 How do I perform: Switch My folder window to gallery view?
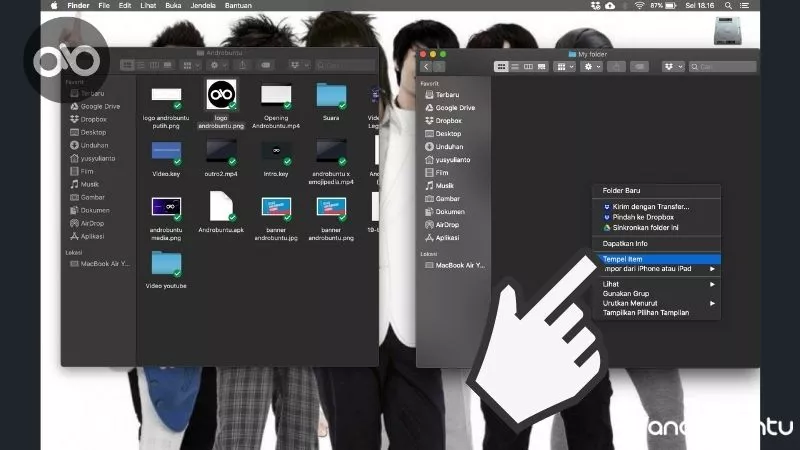pyautogui.click(x=541, y=67)
